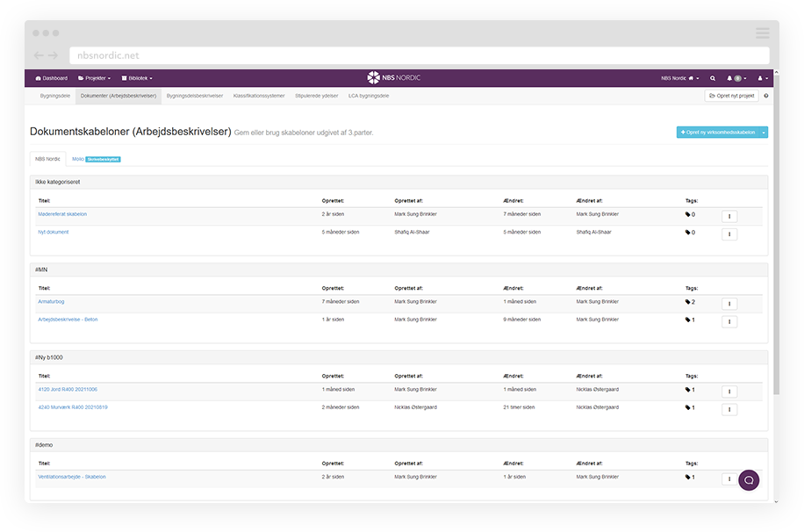Select the Molio template tab
The width and height of the screenshot is (804, 532).
point(95,159)
